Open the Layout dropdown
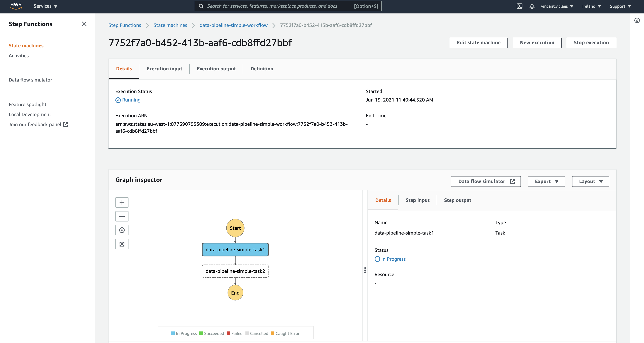 tap(591, 181)
